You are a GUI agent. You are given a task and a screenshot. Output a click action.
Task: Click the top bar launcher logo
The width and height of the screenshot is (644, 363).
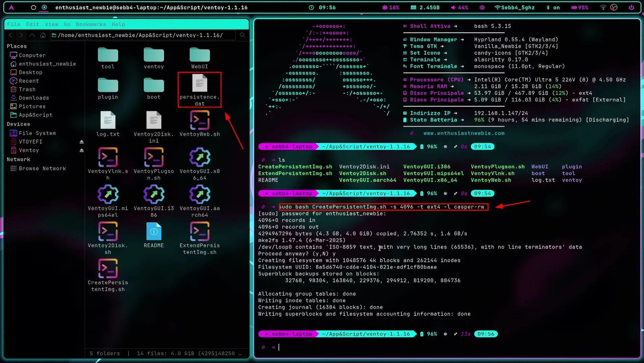tap(11, 7)
